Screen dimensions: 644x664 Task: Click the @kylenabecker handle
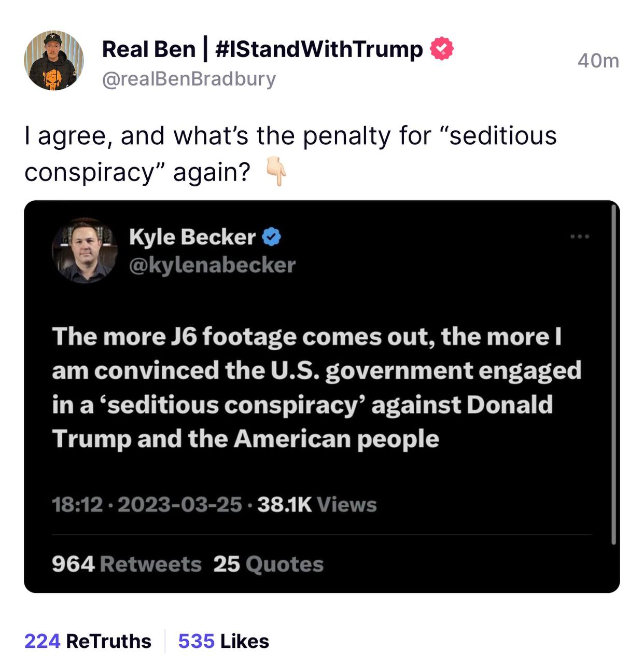point(212,265)
